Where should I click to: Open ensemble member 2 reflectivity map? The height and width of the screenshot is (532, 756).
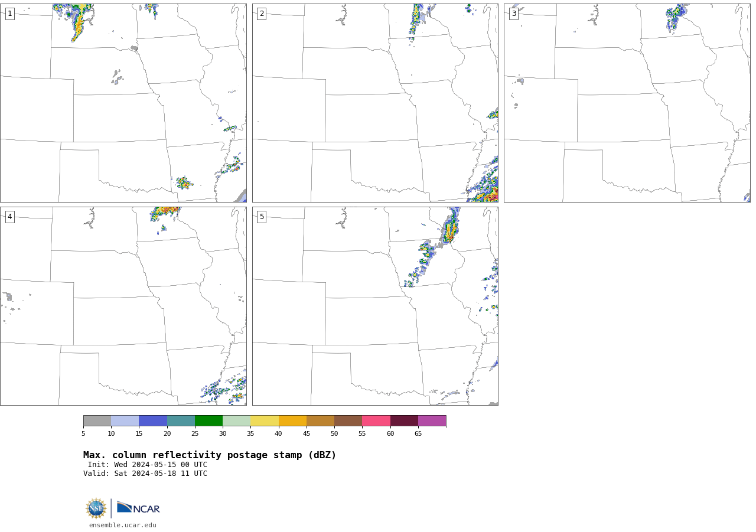[x=375, y=103]
